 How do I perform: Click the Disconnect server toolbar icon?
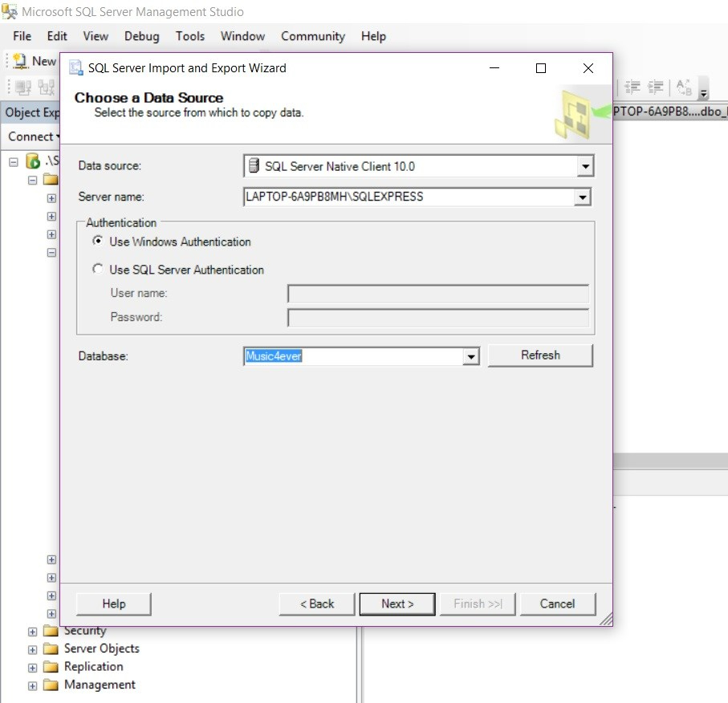[47, 87]
